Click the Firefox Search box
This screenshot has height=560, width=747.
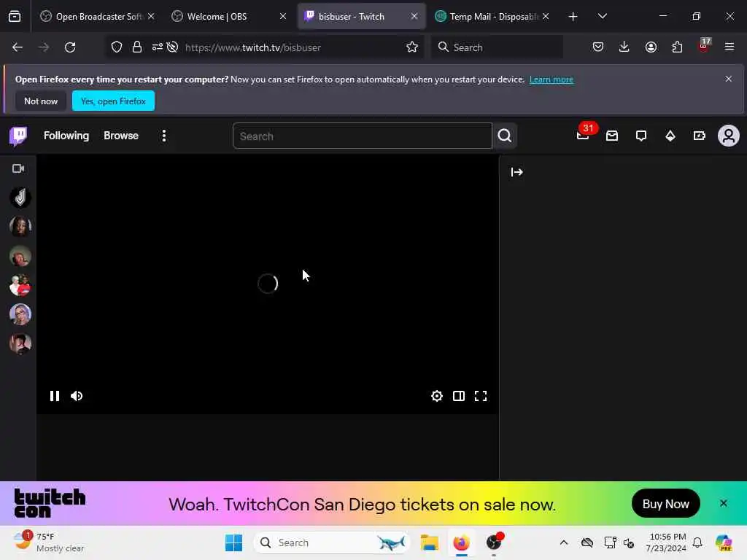coord(497,47)
